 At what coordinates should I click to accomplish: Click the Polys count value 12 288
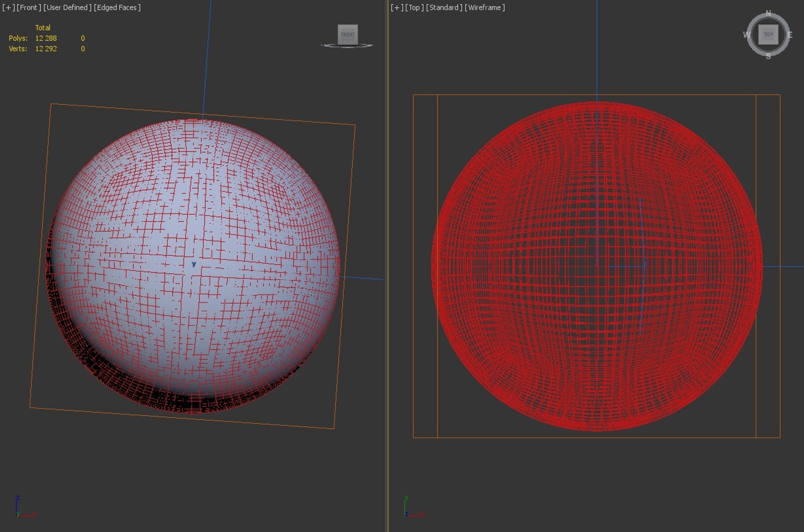[x=46, y=38]
